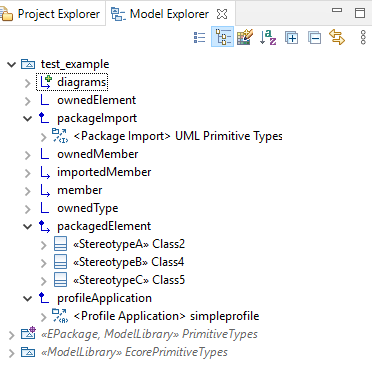Select the test_example label
This screenshot has width=372, height=373.
[x=75, y=64]
